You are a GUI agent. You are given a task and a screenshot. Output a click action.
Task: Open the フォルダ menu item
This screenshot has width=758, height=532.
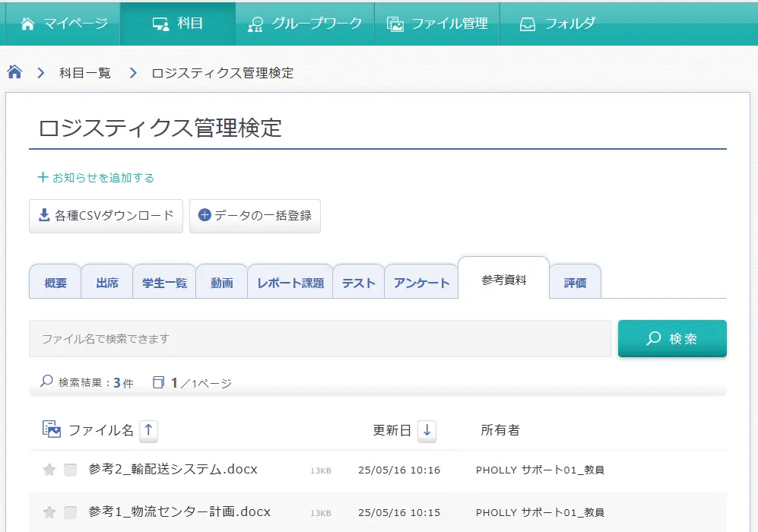tap(557, 24)
